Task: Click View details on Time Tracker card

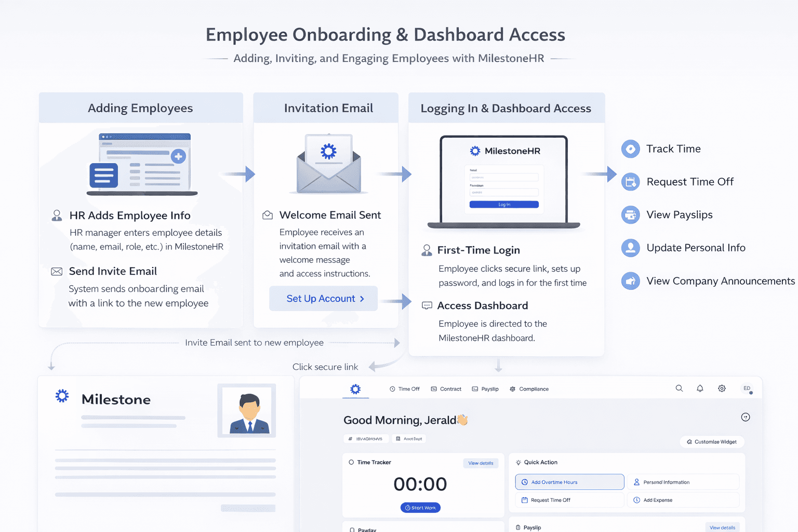Action: pyautogui.click(x=481, y=463)
